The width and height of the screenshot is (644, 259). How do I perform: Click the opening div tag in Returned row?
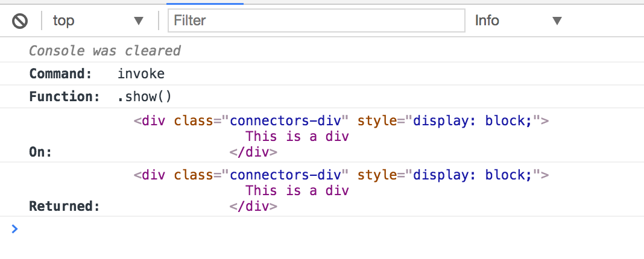click(x=341, y=175)
